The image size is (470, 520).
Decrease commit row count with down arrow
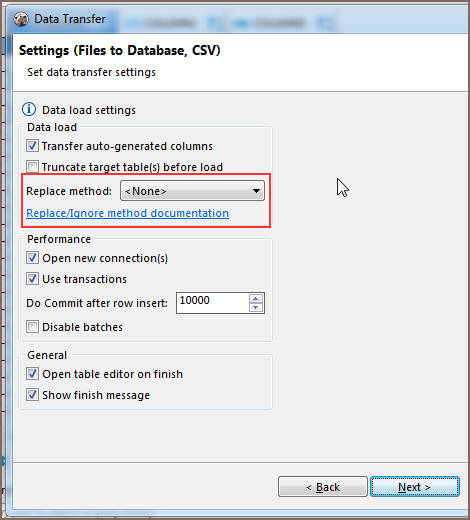(x=256, y=308)
